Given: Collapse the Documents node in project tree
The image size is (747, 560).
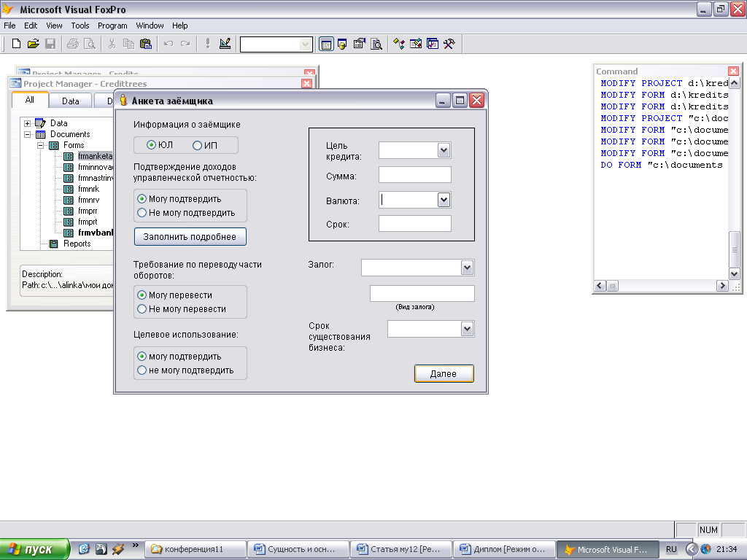Looking at the screenshot, I should (x=28, y=134).
